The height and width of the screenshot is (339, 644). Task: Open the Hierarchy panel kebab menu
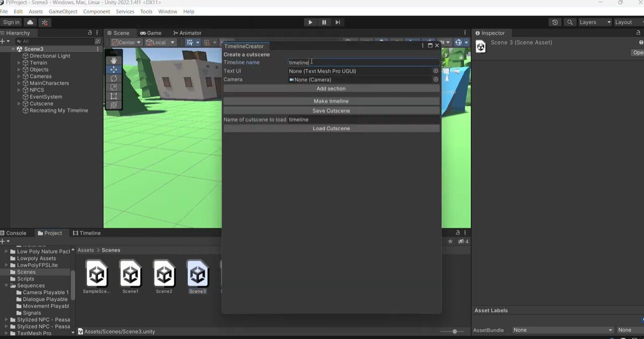(97, 32)
